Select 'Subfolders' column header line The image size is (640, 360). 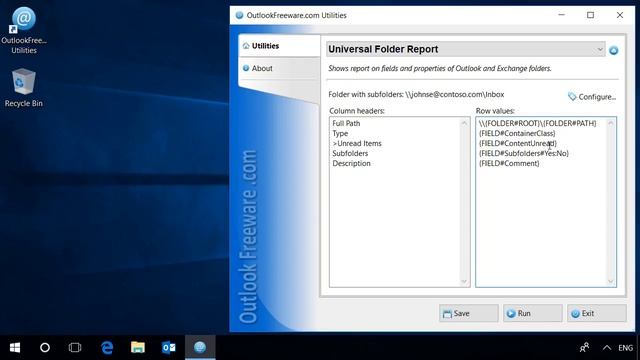pos(350,153)
